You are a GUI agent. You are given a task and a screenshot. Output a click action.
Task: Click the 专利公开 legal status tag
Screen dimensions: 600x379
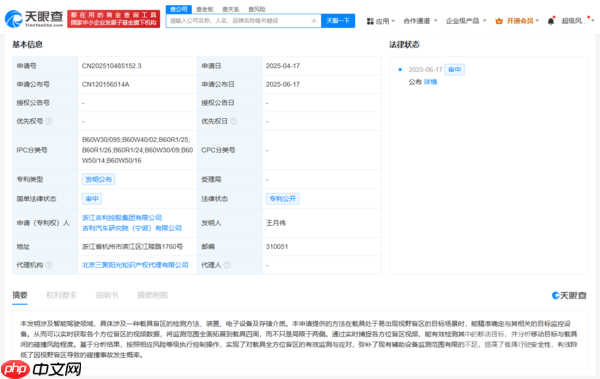(283, 199)
